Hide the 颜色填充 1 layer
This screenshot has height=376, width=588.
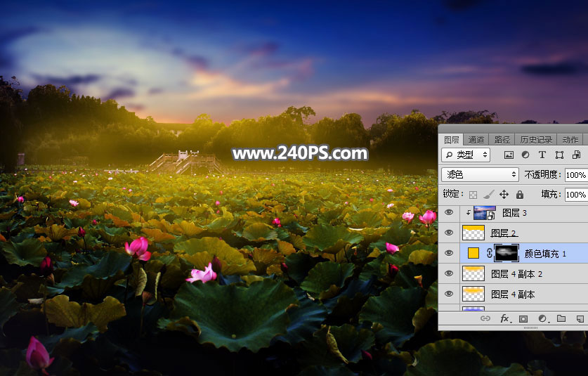tap(448, 253)
